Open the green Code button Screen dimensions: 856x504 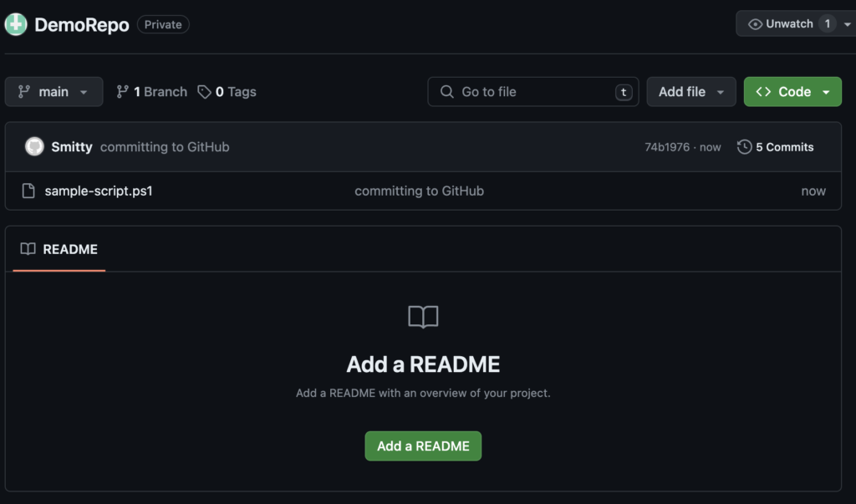pyautogui.click(x=792, y=92)
